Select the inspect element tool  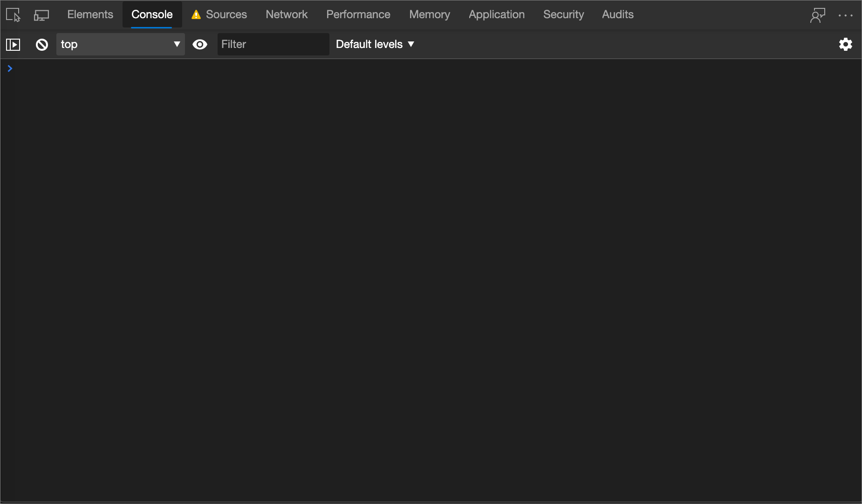(x=13, y=14)
